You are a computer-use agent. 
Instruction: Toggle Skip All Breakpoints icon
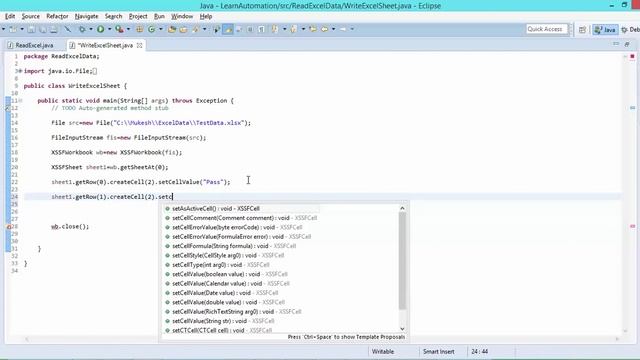click(x=67, y=29)
